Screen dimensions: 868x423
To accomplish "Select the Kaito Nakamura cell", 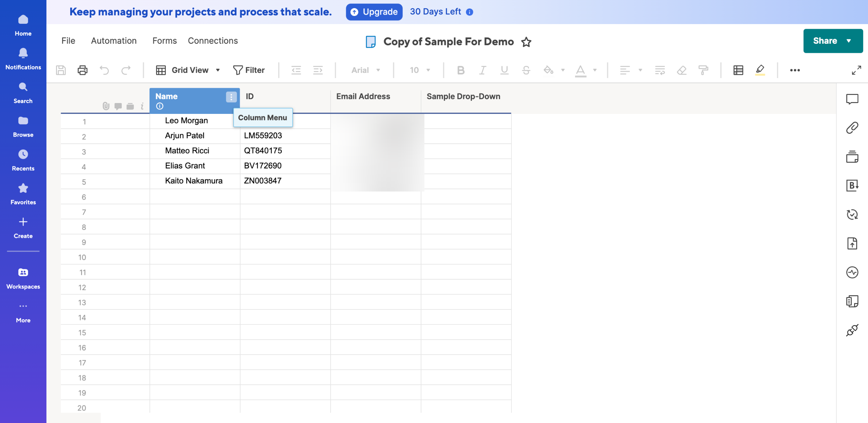I will [x=194, y=181].
